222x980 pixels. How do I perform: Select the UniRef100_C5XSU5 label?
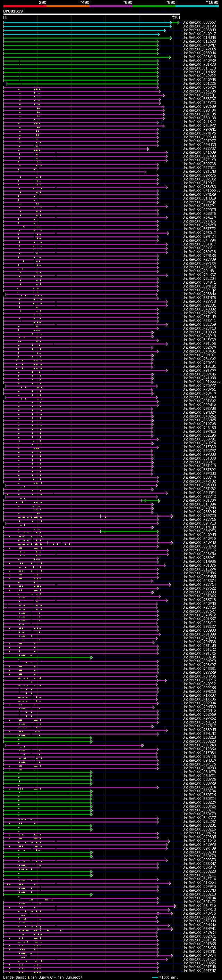pos(199,91)
